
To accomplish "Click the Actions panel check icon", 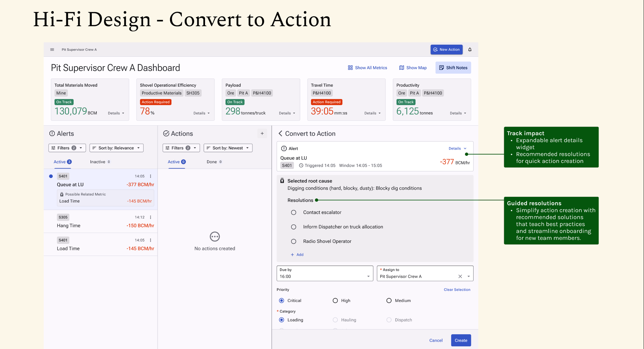I will (166, 133).
